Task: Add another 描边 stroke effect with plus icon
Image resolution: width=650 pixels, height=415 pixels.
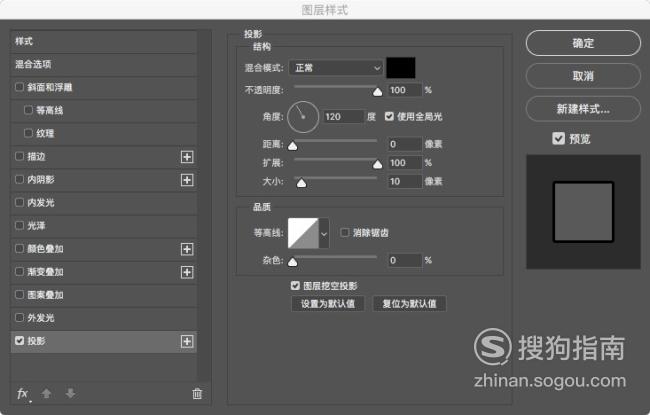Action: (187, 157)
